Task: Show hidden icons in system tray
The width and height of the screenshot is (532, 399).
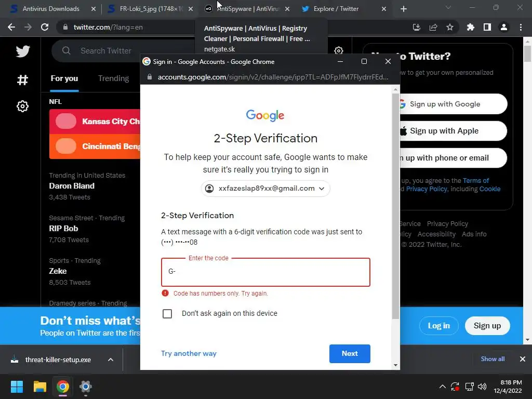Action: coord(443,387)
